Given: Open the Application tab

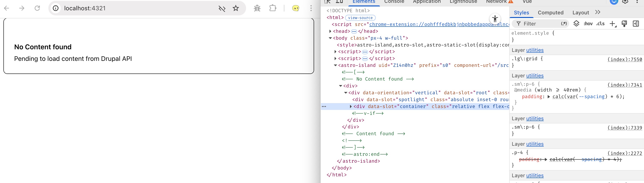Looking at the screenshot, I should pyautogui.click(x=427, y=2).
